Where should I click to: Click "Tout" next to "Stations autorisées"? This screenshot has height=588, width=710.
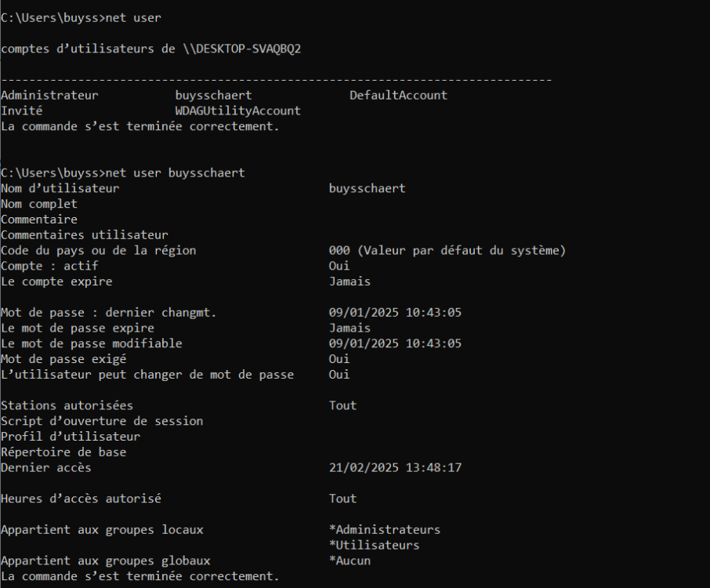click(342, 405)
